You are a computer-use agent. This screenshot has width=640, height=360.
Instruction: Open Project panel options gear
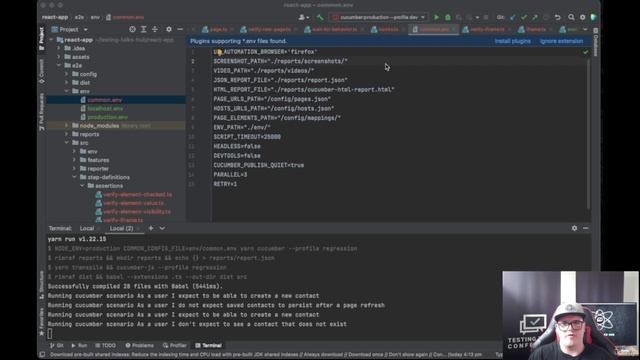click(169, 29)
